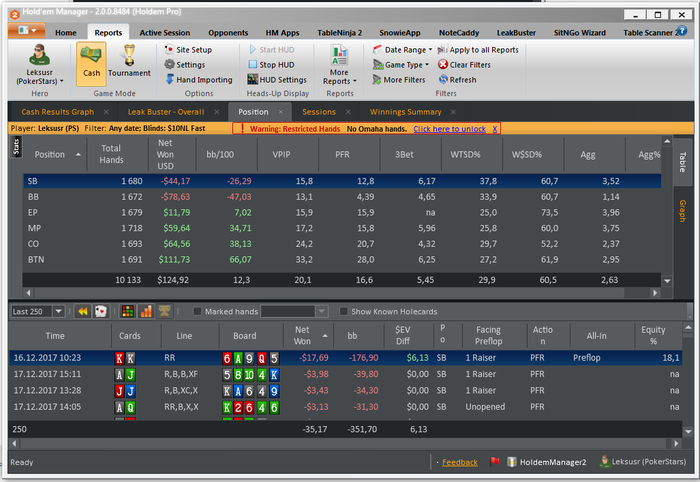700x482 pixels.
Task: Select the BTN position row
Action: (342, 259)
